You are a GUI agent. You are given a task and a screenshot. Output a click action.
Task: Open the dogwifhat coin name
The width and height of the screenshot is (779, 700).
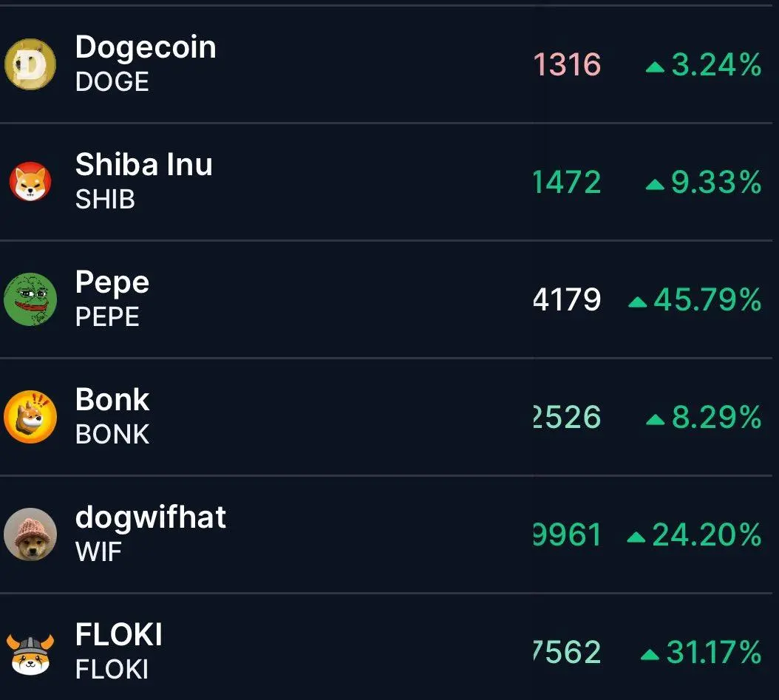(151, 517)
